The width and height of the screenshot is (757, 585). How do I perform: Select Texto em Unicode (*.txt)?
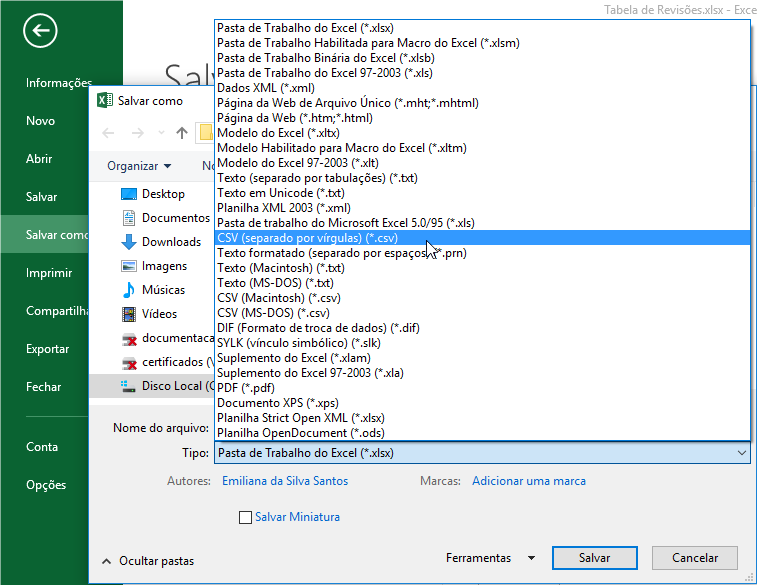[x=482, y=193]
